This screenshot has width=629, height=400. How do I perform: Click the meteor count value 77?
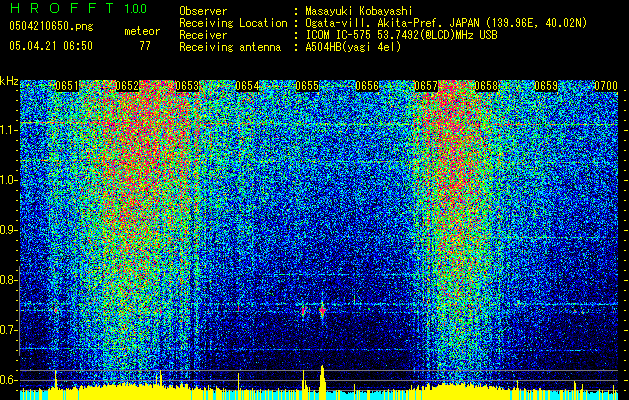tap(145, 46)
